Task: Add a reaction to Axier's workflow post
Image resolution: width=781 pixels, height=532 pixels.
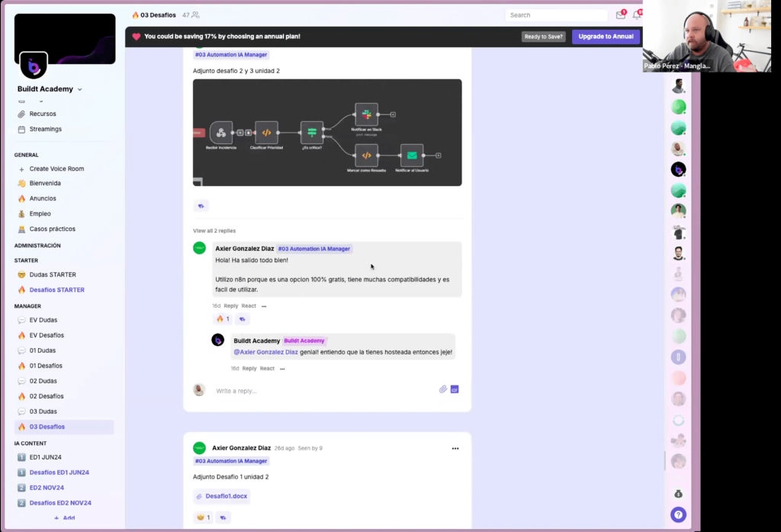Action: pyautogui.click(x=201, y=206)
